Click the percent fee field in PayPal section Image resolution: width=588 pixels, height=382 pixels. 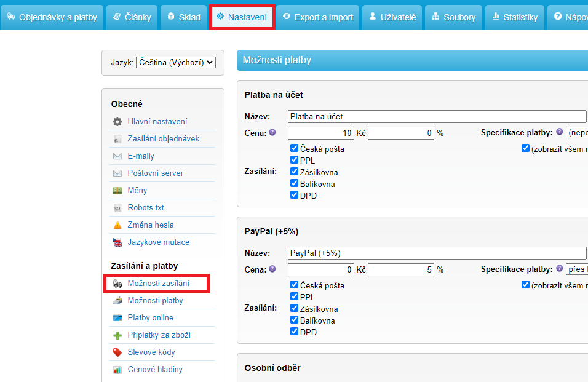401,269
